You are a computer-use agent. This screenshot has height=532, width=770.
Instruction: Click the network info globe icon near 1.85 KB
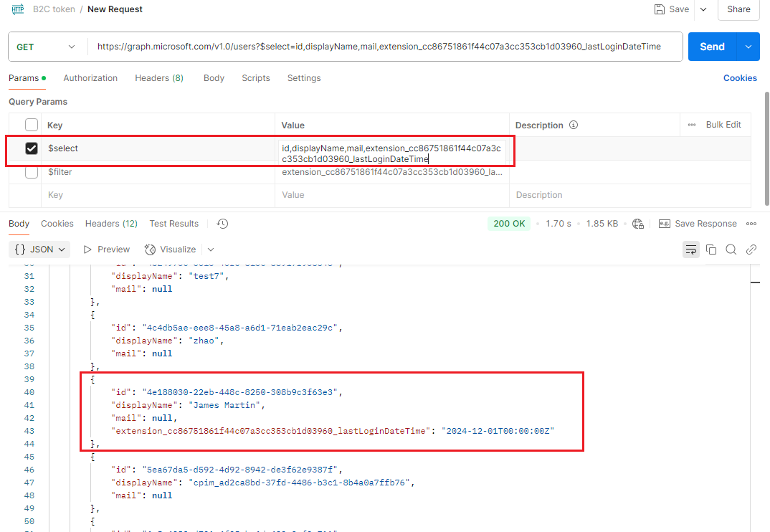tap(638, 223)
